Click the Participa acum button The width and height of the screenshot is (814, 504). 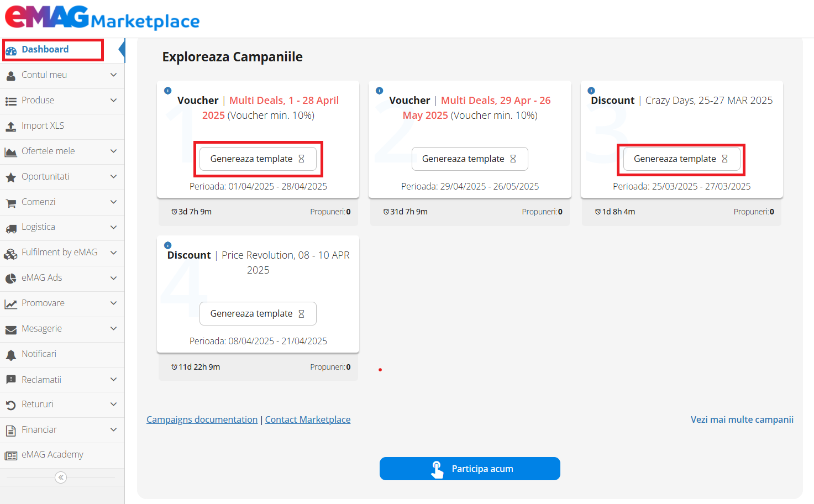[x=470, y=469]
